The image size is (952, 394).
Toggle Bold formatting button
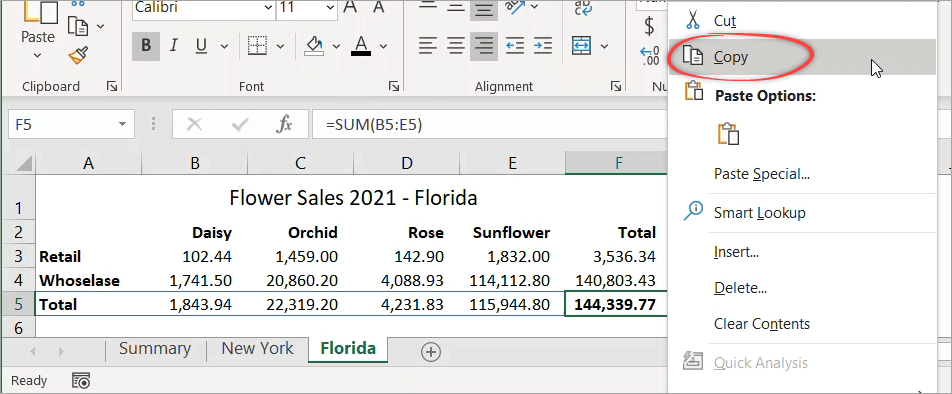146,46
